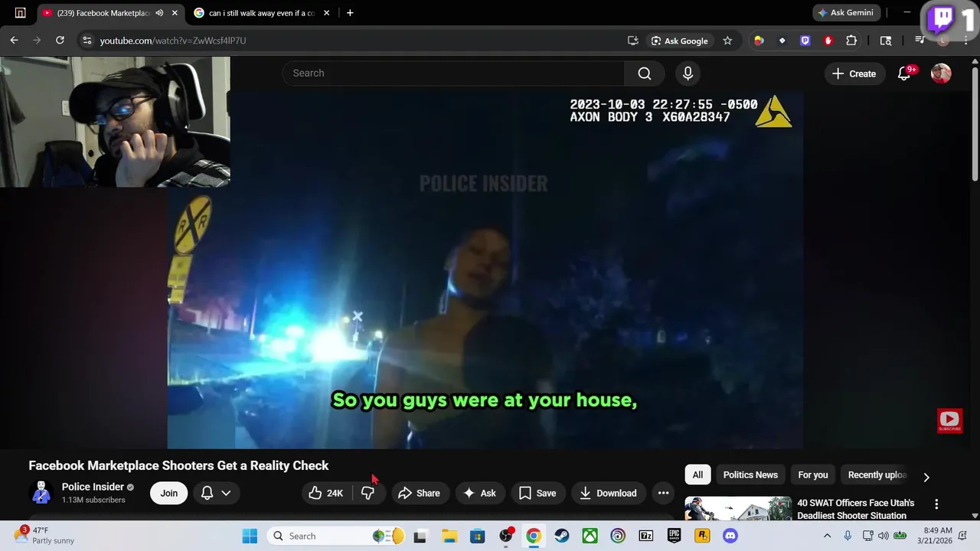Type in the YouTube search field

pyautogui.click(x=453, y=73)
